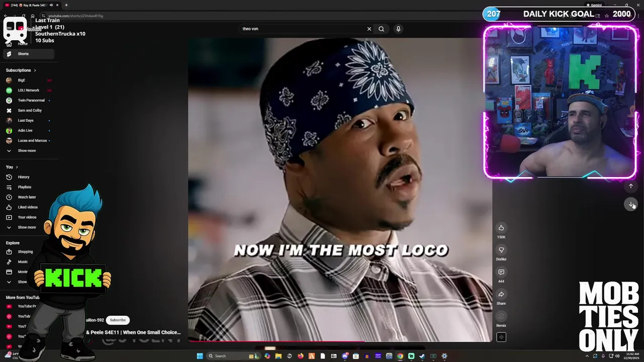Open Liked videos in the sidebar
Screen dimensions: 644x362
click(29, 207)
